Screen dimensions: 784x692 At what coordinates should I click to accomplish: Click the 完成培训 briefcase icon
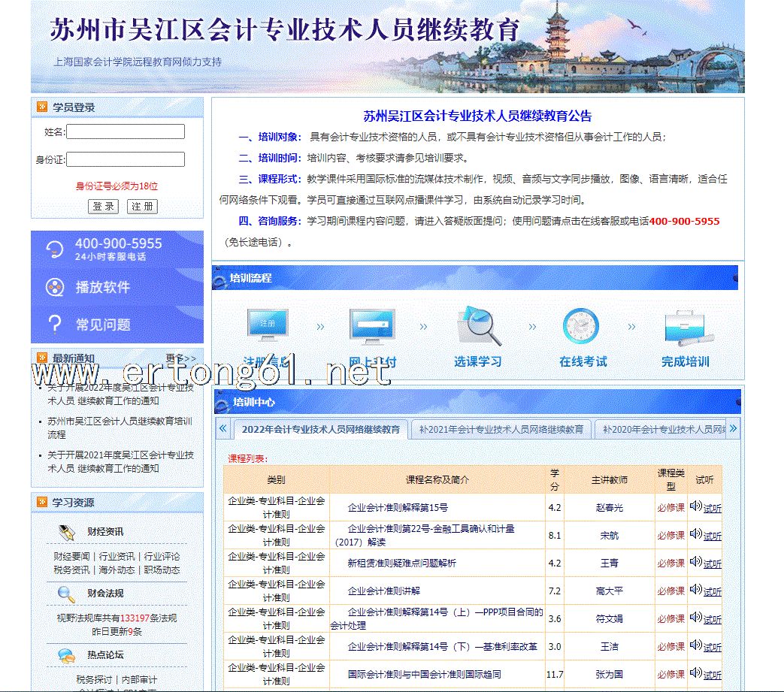tap(685, 327)
